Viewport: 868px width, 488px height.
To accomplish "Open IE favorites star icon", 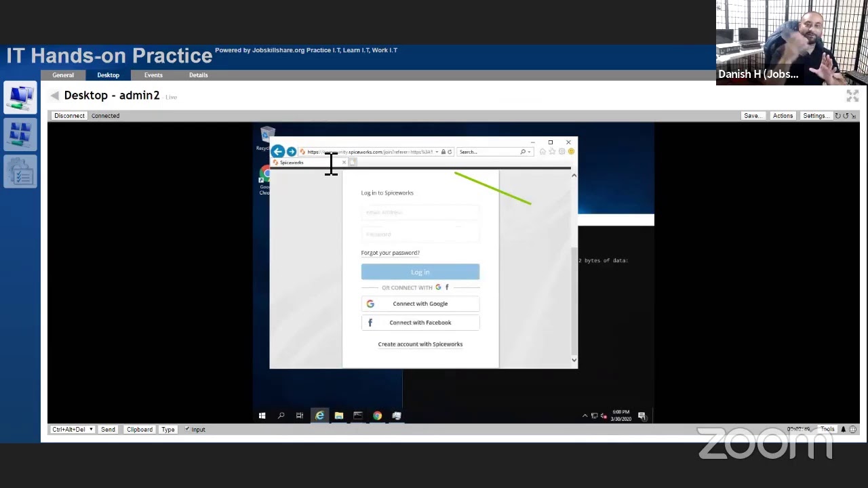I will click(552, 152).
